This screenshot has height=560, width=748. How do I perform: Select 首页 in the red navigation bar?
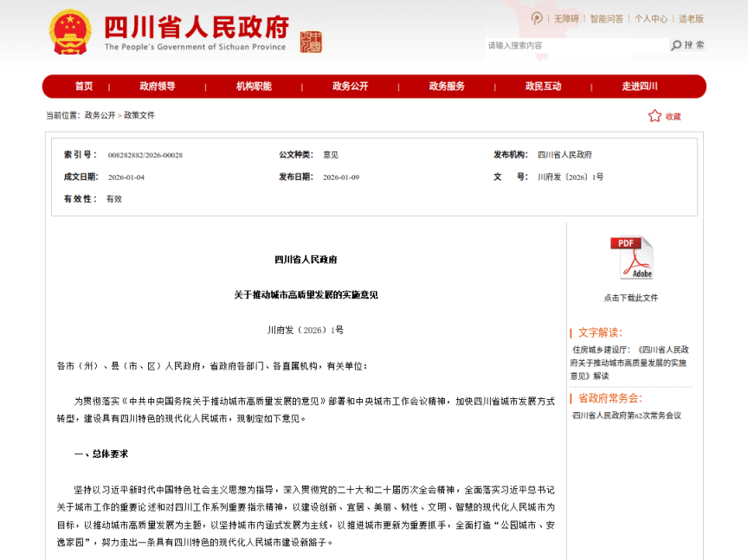tap(83, 87)
